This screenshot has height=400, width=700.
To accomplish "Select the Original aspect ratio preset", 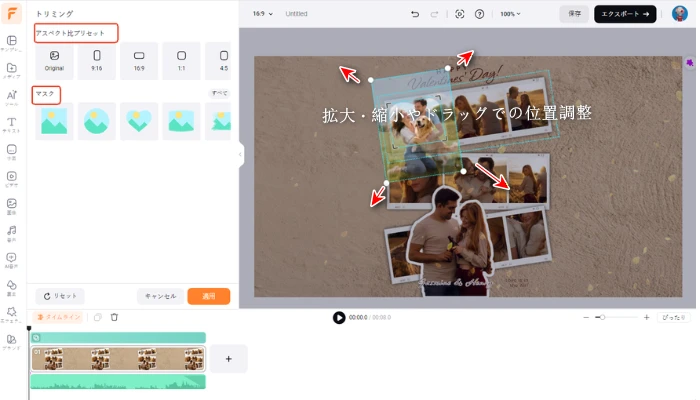I will [53, 60].
